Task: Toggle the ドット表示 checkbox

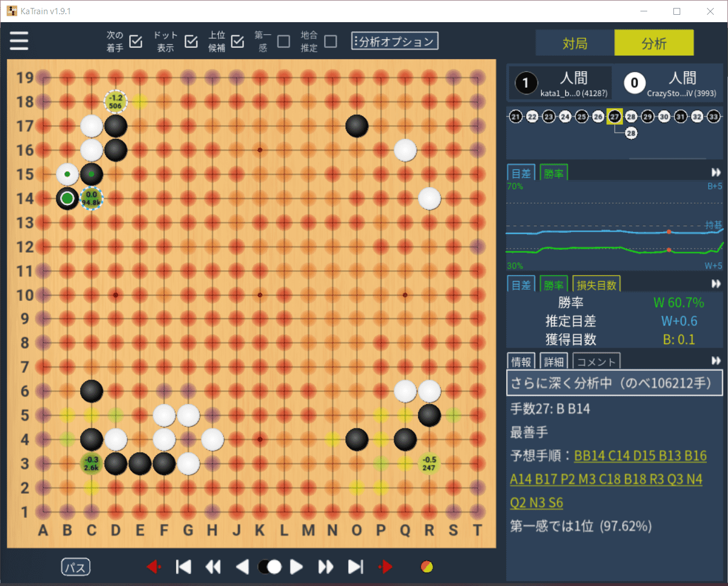Action: coord(192,41)
